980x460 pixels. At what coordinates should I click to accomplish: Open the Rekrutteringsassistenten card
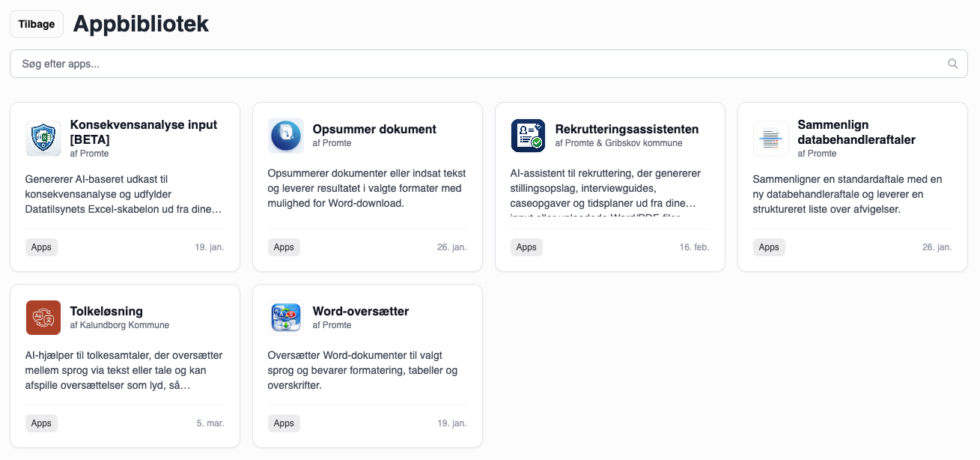pyautogui.click(x=609, y=187)
